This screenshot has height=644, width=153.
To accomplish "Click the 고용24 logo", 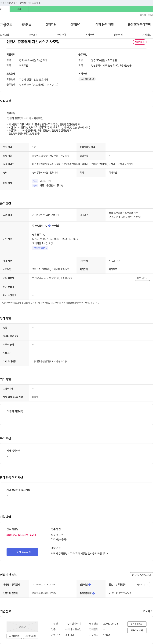I will 6,24.
